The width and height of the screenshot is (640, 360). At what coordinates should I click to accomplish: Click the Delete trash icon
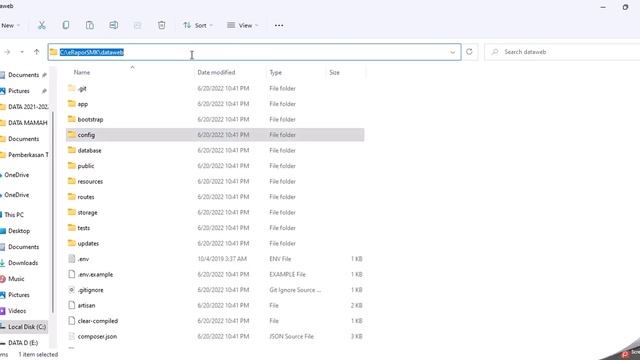(x=162, y=25)
